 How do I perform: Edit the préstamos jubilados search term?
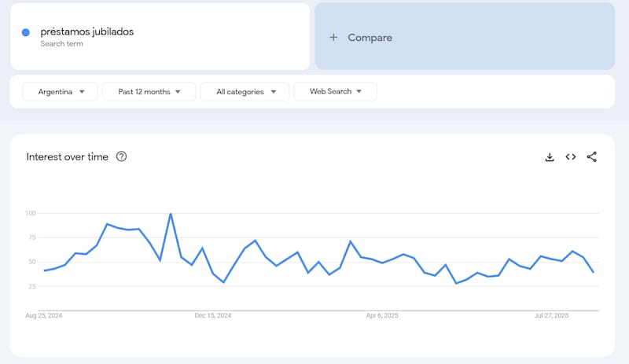point(87,32)
